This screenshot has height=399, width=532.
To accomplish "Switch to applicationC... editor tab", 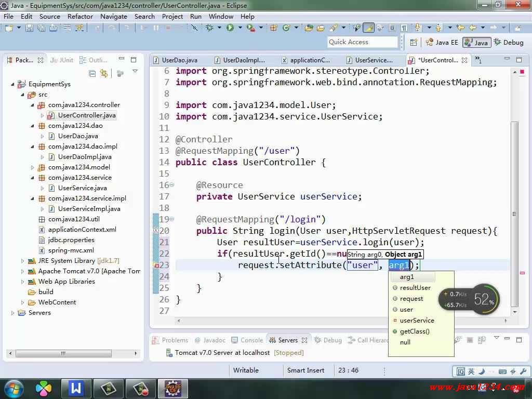I will pos(306,60).
